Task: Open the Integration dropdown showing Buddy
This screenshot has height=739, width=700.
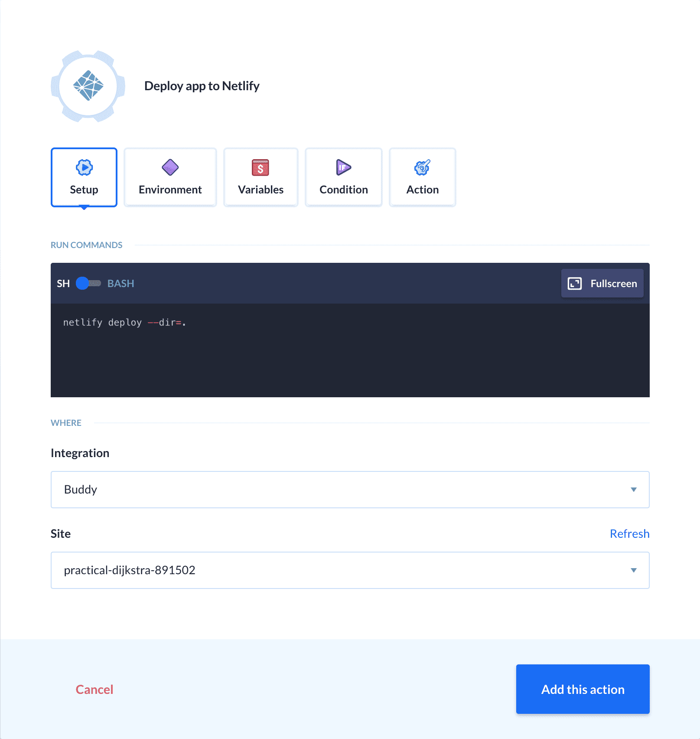Action: 350,490
